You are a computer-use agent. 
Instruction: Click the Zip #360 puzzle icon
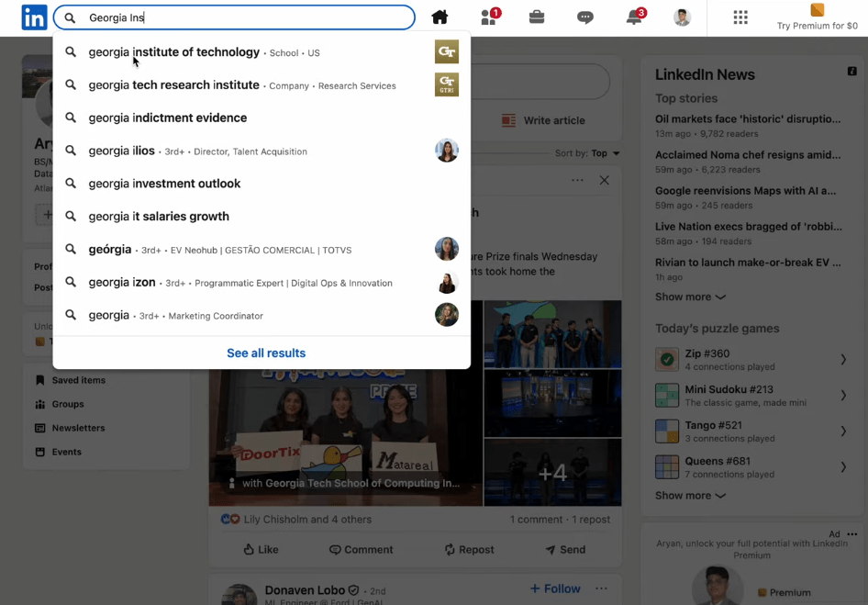pyautogui.click(x=667, y=360)
